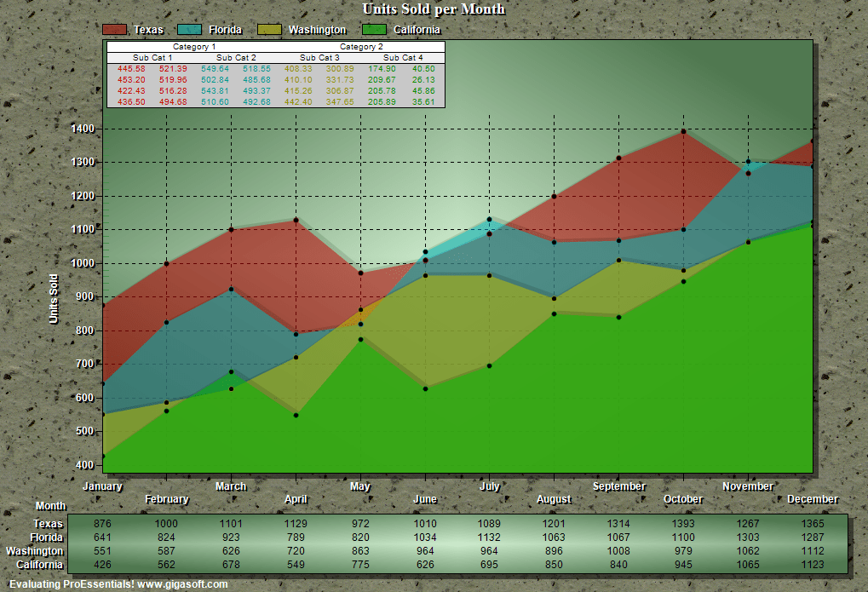Click the Month header label above the data table
This screenshot has height=592, width=868.
pos(50,506)
